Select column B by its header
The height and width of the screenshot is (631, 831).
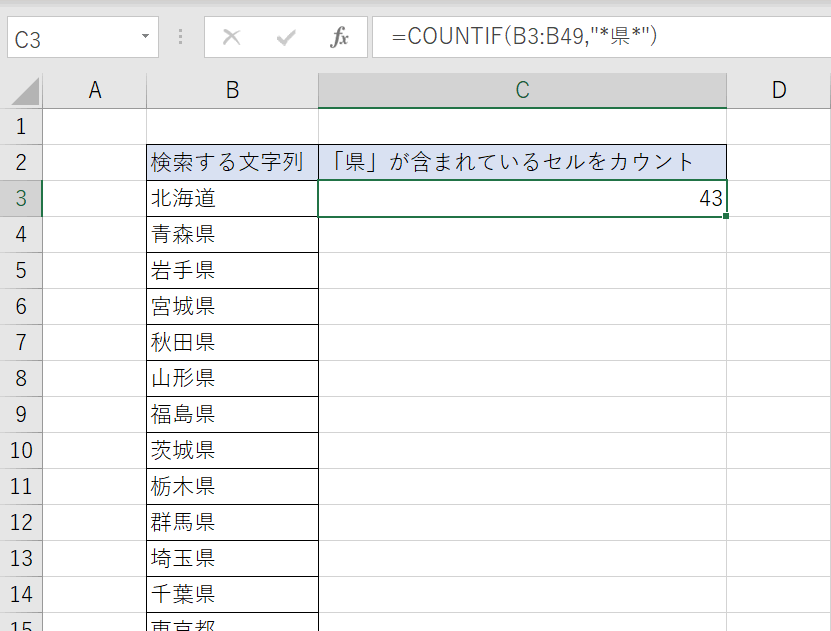point(232,90)
